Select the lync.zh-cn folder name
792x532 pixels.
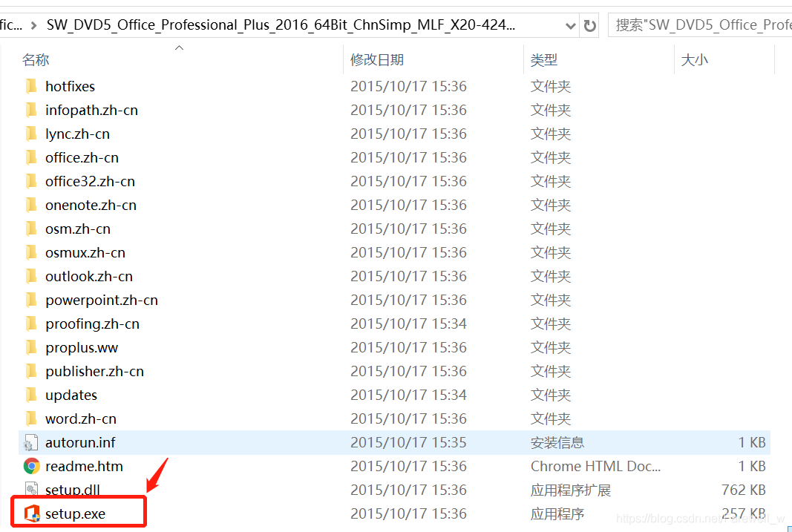[x=77, y=134]
